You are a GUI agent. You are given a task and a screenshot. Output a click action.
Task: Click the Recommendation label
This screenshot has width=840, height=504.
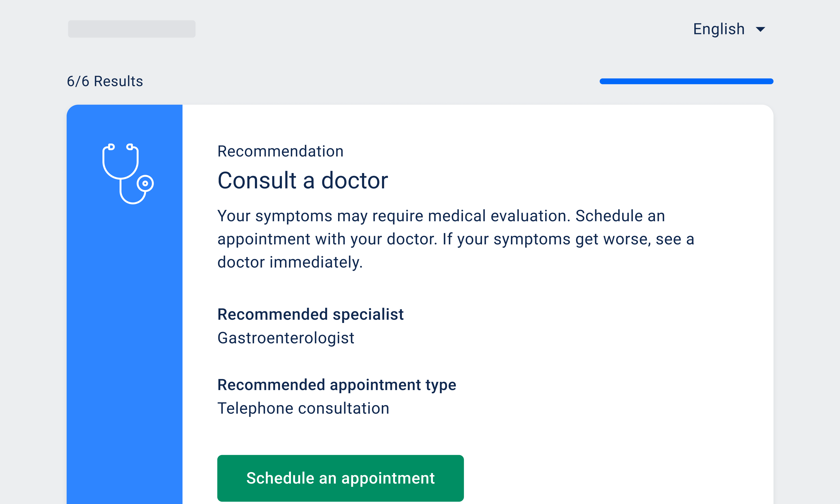[x=280, y=152]
